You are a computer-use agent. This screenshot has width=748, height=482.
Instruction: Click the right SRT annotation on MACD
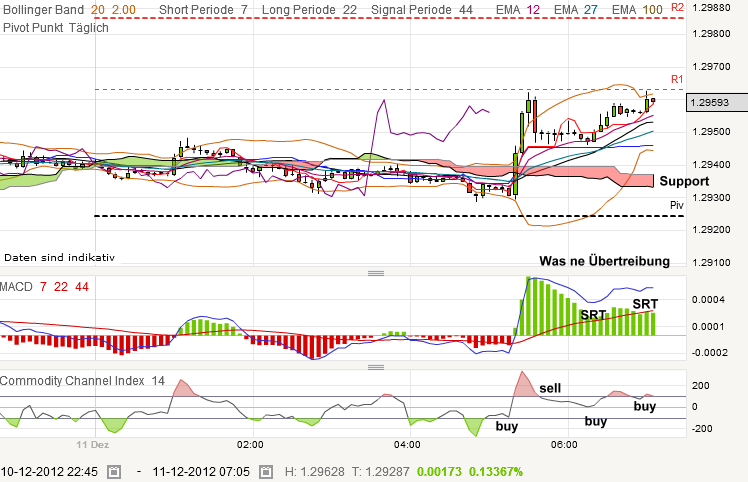pos(645,304)
